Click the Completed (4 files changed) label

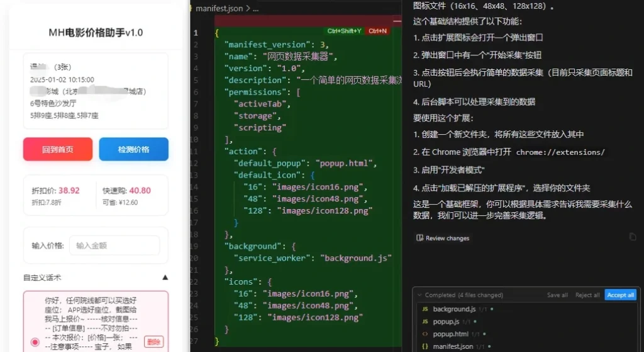(x=464, y=295)
